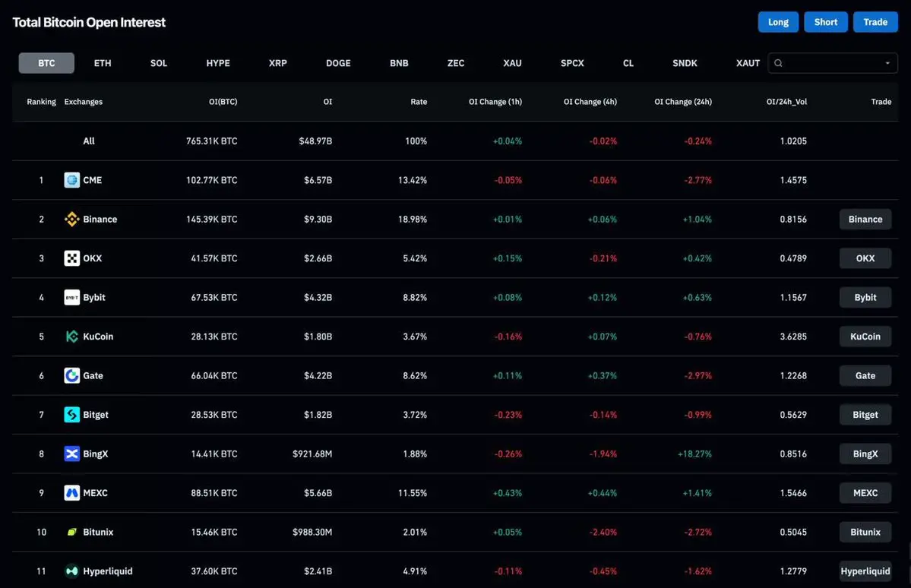Click the Hyperliquid logo icon
The width and height of the screenshot is (911, 588).
[x=71, y=571]
